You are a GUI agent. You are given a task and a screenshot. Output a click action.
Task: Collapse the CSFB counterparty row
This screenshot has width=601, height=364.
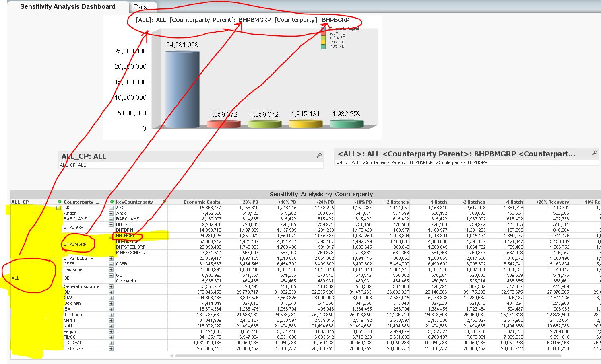click(111, 264)
